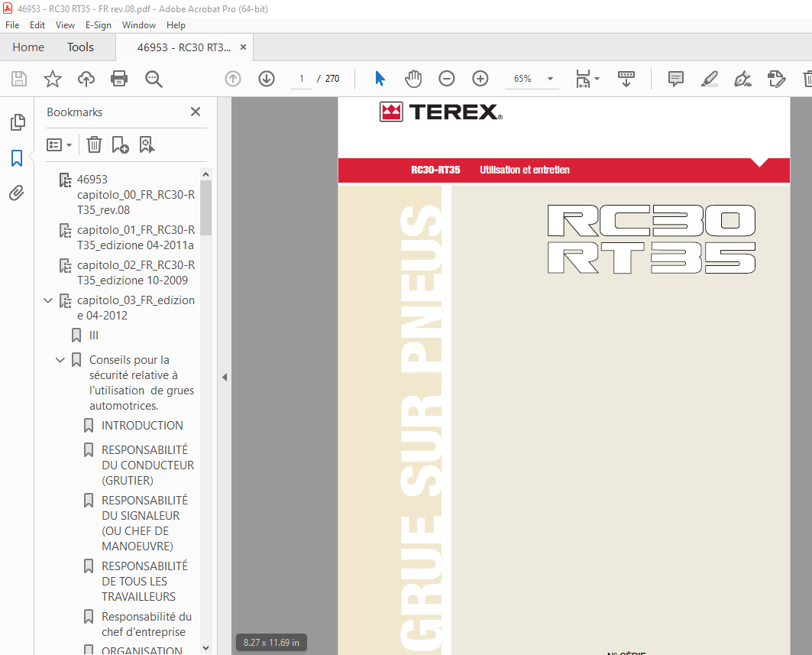The height and width of the screenshot is (655, 812).
Task: Activate the Hand pan tool
Action: [x=413, y=79]
